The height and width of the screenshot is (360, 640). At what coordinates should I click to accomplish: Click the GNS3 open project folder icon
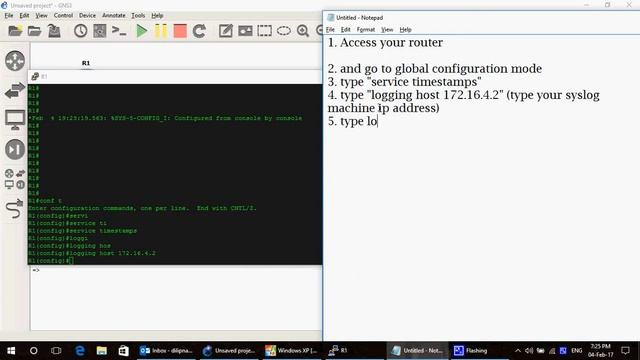click(x=34, y=31)
